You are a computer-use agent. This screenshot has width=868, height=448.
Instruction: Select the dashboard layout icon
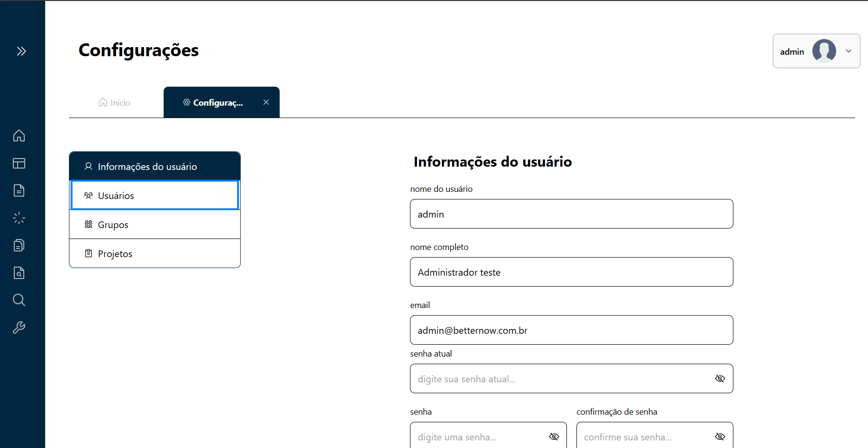[x=19, y=163]
